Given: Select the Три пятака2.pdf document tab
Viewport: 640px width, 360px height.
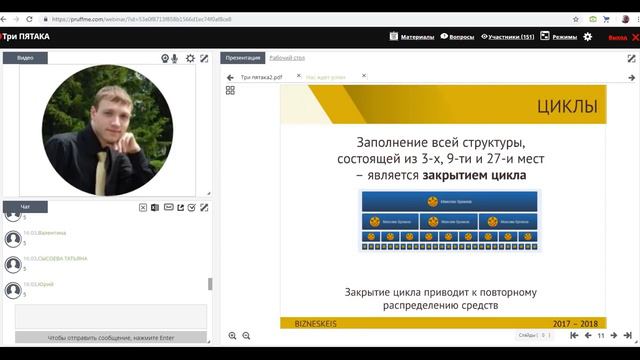Looking at the screenshot, I should (x=261, y=77).
